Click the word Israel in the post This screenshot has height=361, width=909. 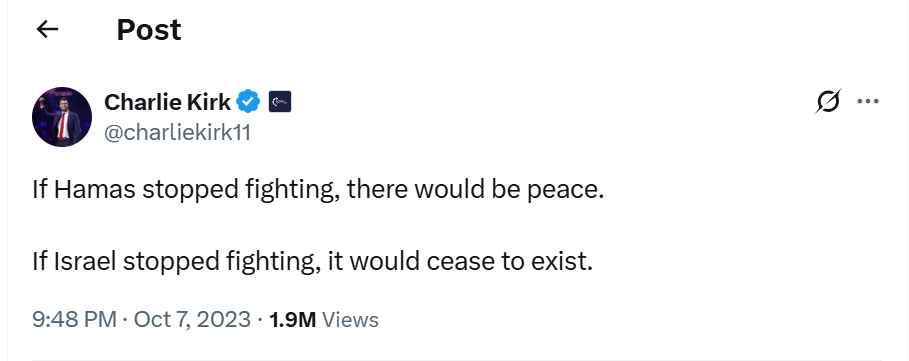(x=85, y=262)
